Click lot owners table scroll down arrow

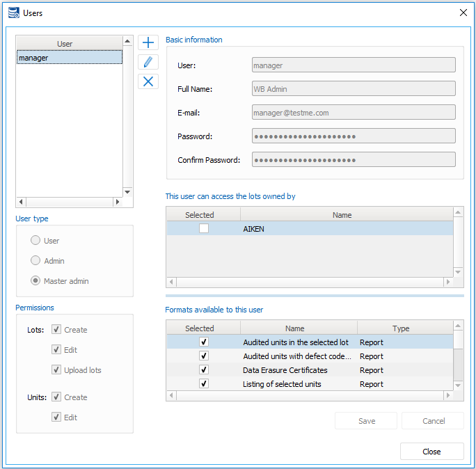[x=458, y=272]
